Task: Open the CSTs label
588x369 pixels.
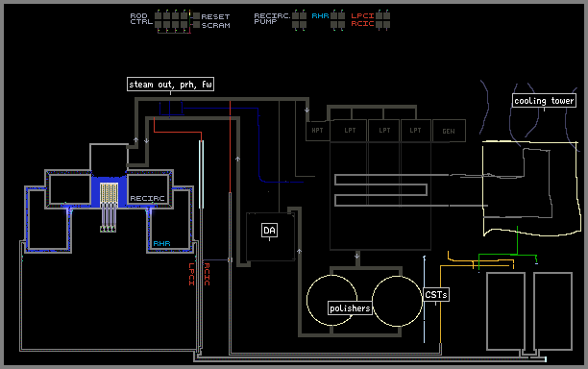Action: pyautogui.click(x=436, y=295)
